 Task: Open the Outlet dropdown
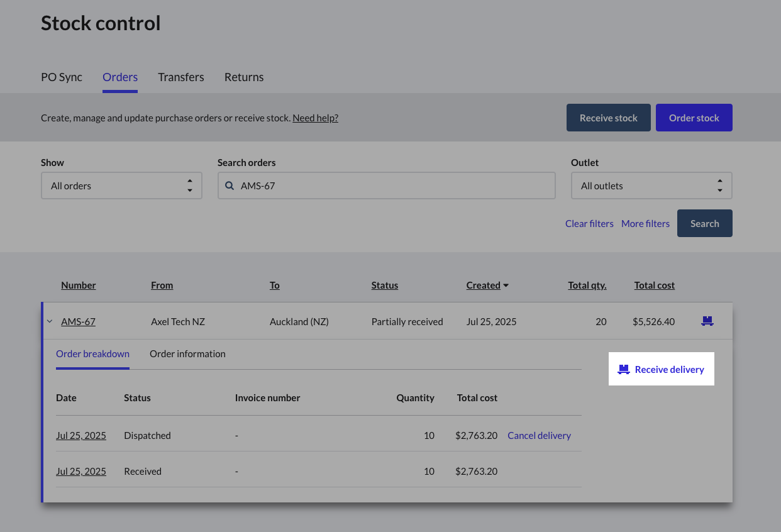click(x=651, y=186)
